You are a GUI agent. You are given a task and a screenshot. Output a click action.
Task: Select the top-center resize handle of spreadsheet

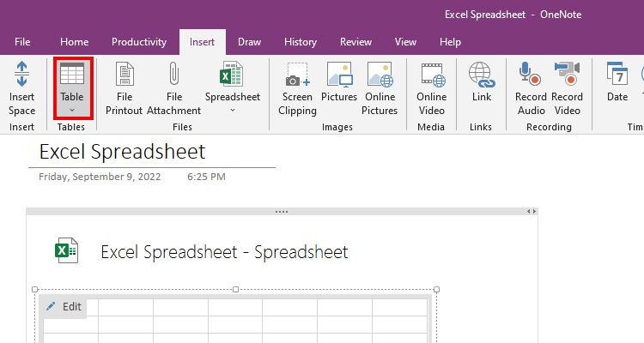[x=236, y=289]
